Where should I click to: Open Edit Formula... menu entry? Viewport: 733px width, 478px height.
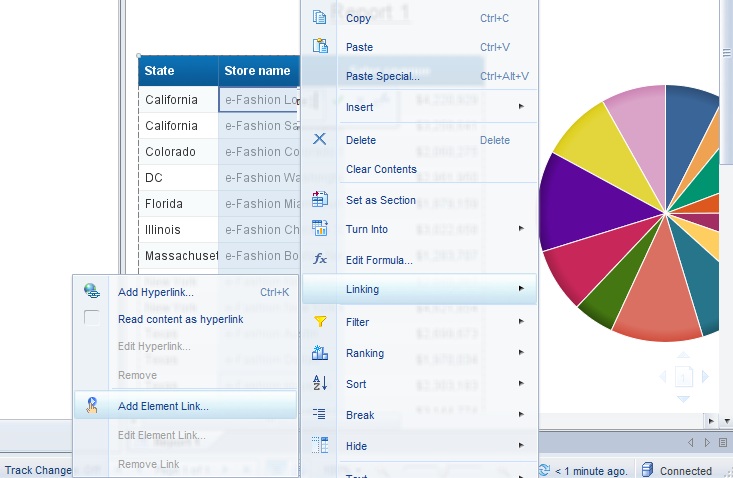coord(420,260)
